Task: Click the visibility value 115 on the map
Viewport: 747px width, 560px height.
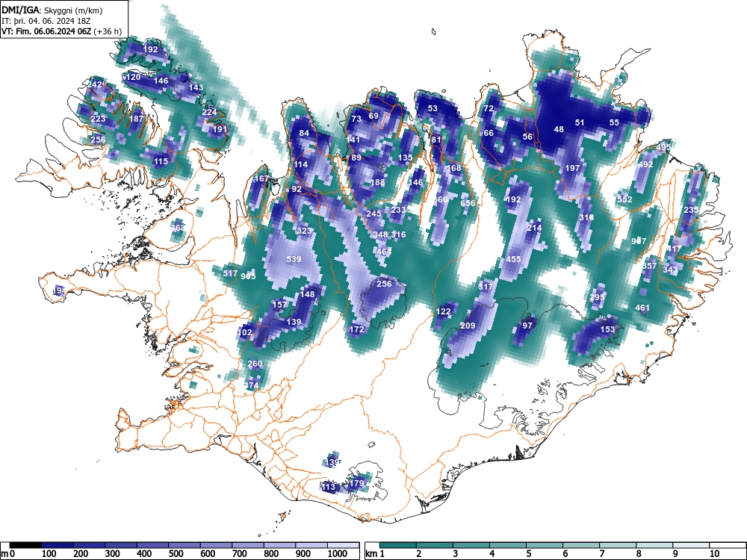Action: tap(161, 161)
